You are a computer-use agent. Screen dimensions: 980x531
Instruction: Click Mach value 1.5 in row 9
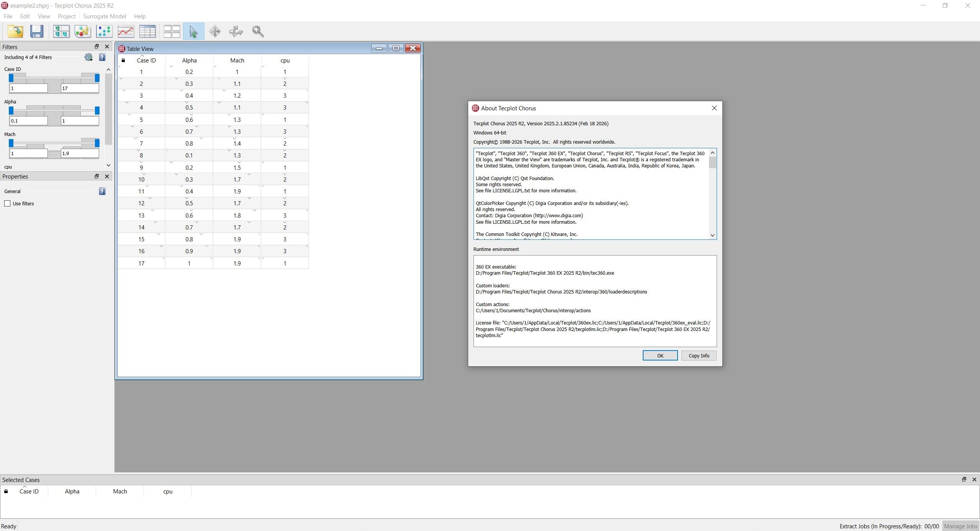click(x=237, y=167)
